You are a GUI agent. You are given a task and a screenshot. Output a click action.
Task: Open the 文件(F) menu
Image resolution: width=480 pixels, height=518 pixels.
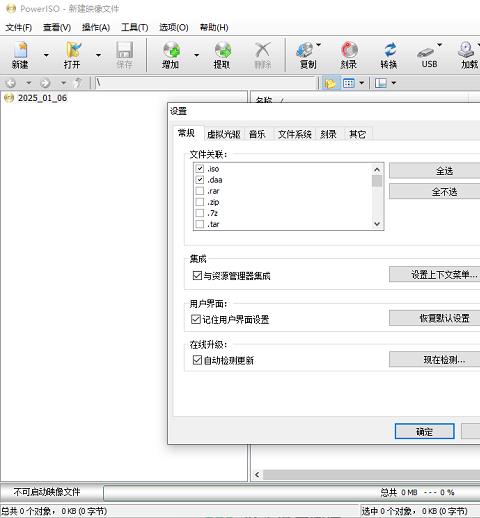[19, 27]
